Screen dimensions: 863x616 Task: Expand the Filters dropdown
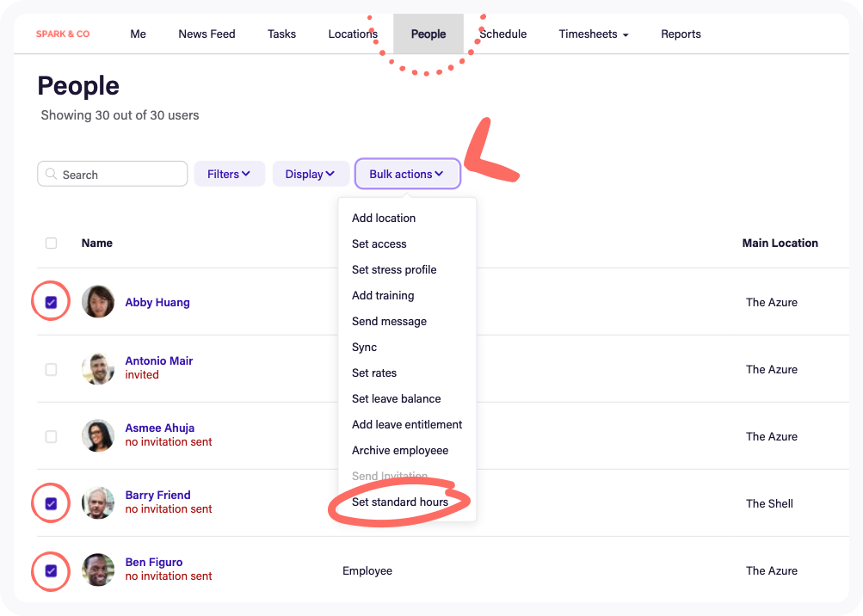click(229, 174)
